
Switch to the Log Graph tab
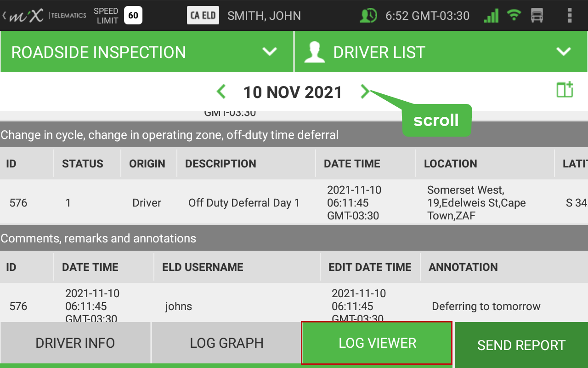(226, 343)
